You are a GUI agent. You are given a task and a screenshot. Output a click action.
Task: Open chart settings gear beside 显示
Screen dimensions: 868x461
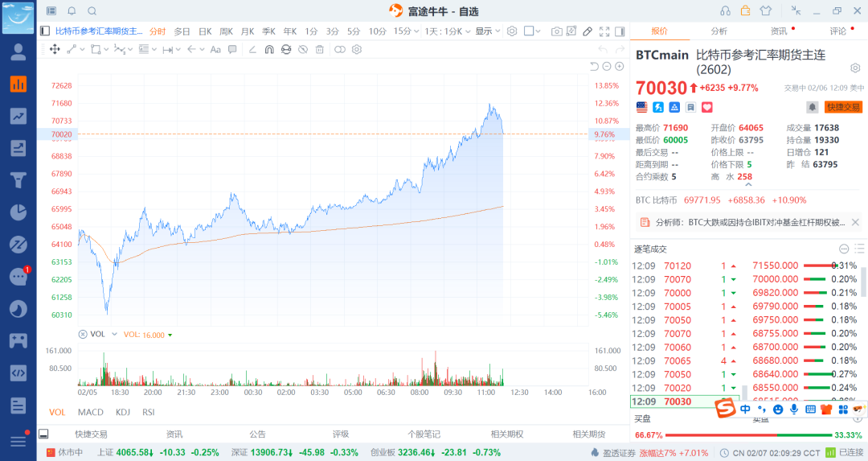point(512,31)
